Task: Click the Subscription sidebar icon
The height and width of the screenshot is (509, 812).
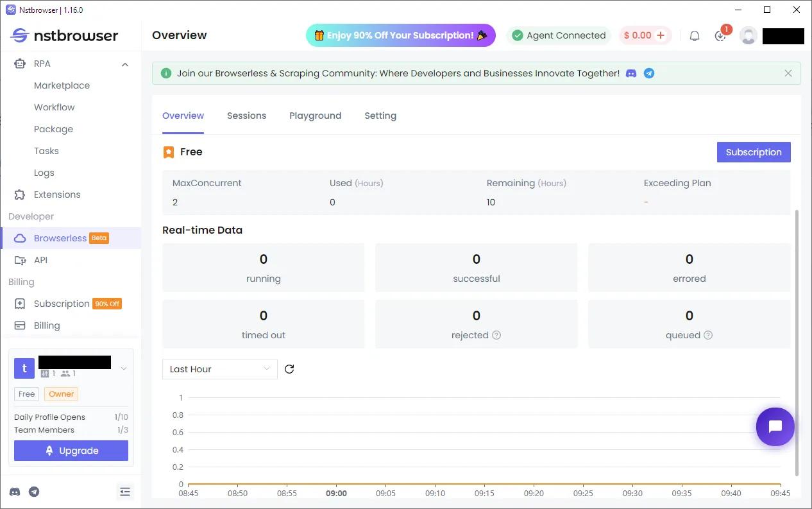Action: (20, 304)
